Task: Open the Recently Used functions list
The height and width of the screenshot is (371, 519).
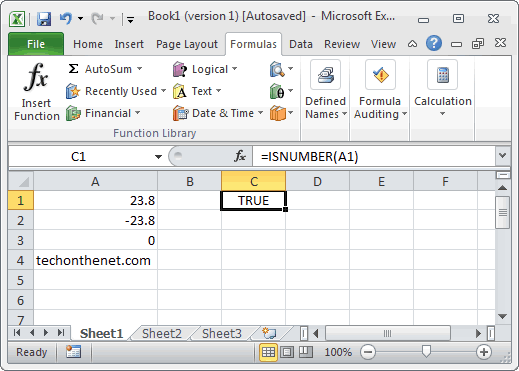Action: 116,91
